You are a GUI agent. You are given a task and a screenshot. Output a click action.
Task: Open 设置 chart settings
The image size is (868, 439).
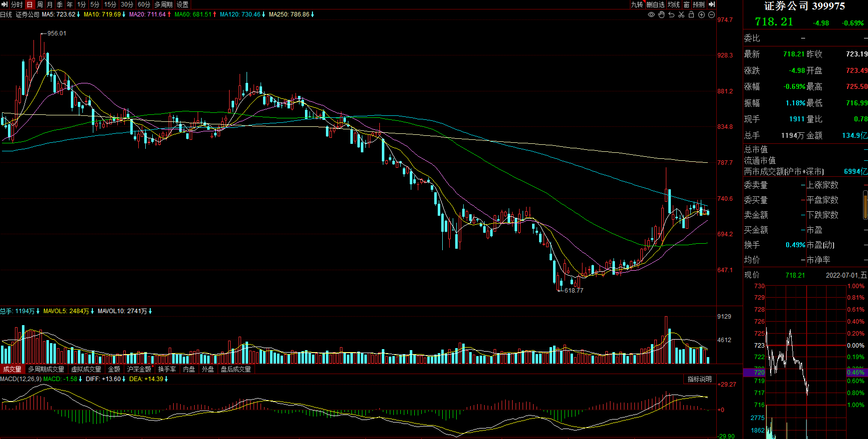[183, 4]
